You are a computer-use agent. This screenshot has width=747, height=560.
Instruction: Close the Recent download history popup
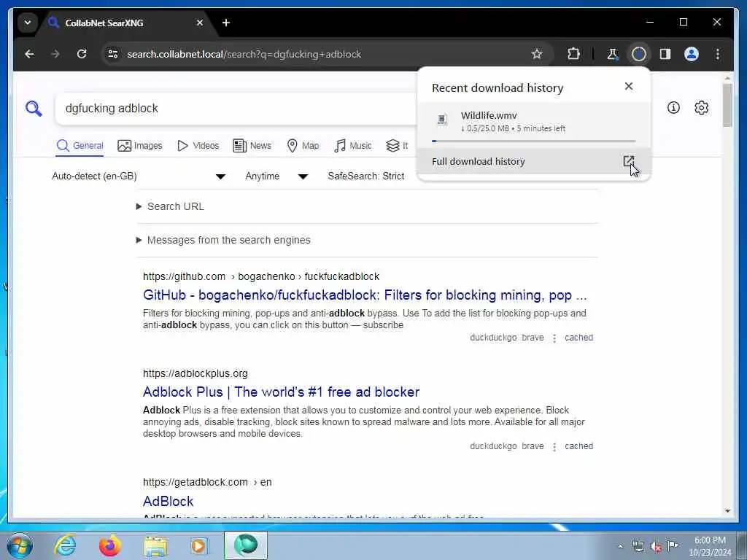(x=629, y=86)
